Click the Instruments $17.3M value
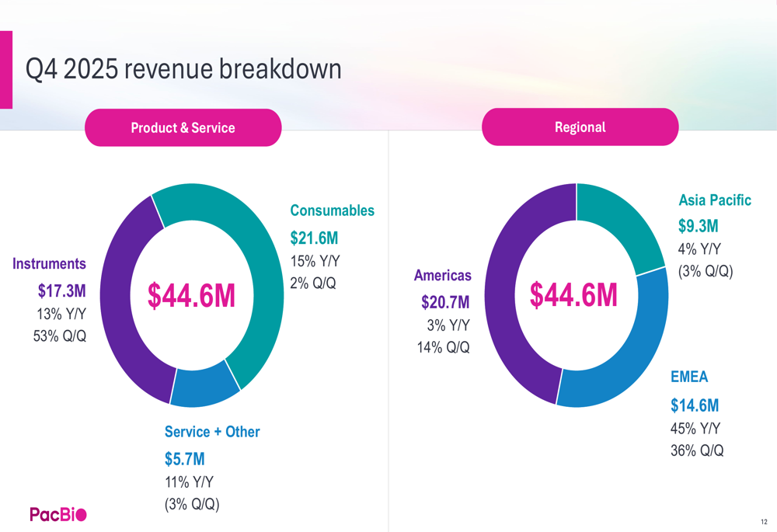 (x=62, y=290)
